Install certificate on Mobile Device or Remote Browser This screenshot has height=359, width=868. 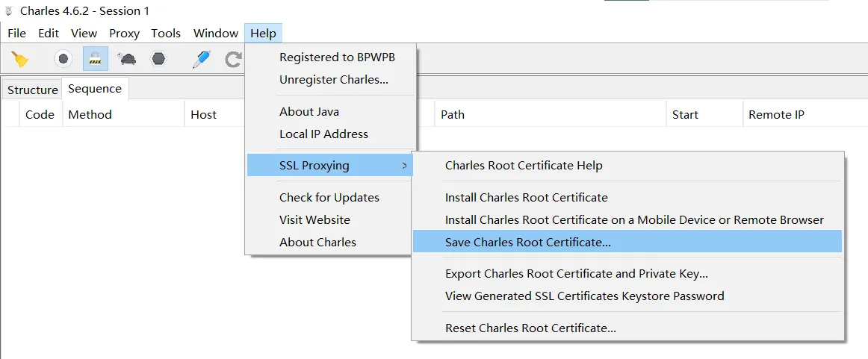point(627,219)
